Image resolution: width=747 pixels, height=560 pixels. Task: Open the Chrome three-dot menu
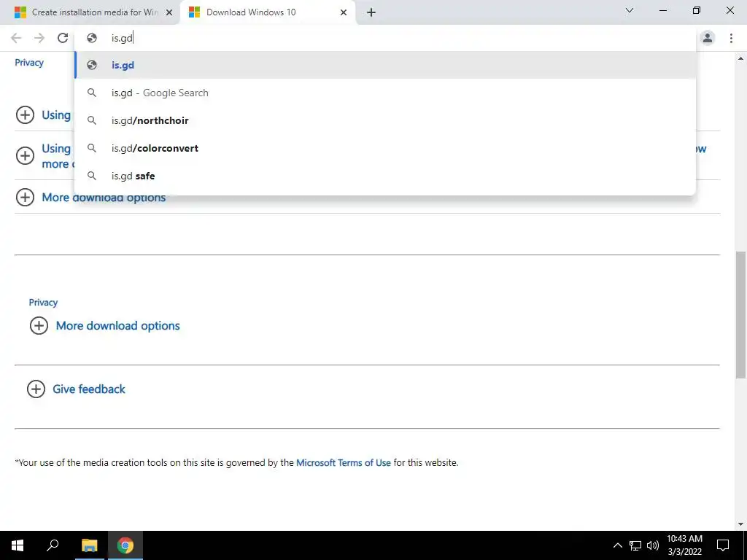pos(731,38)
